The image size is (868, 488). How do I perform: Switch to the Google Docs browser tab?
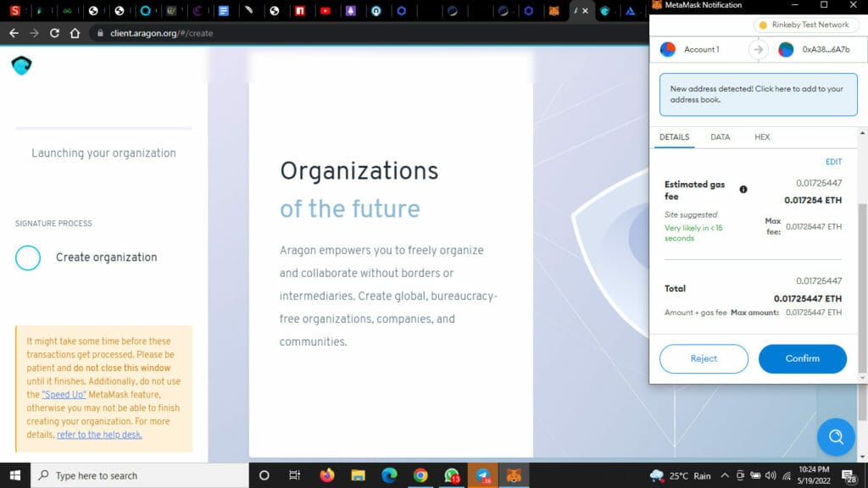click(x=224, y=10)
